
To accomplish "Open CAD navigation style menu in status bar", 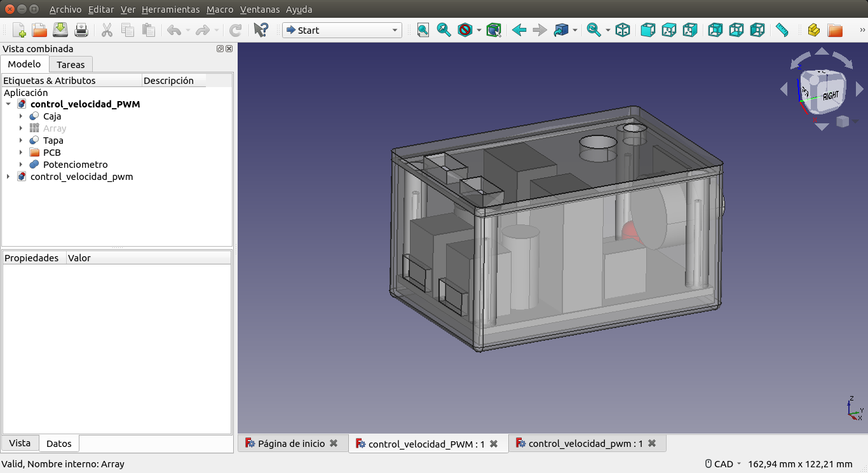I will coord(723,464).
